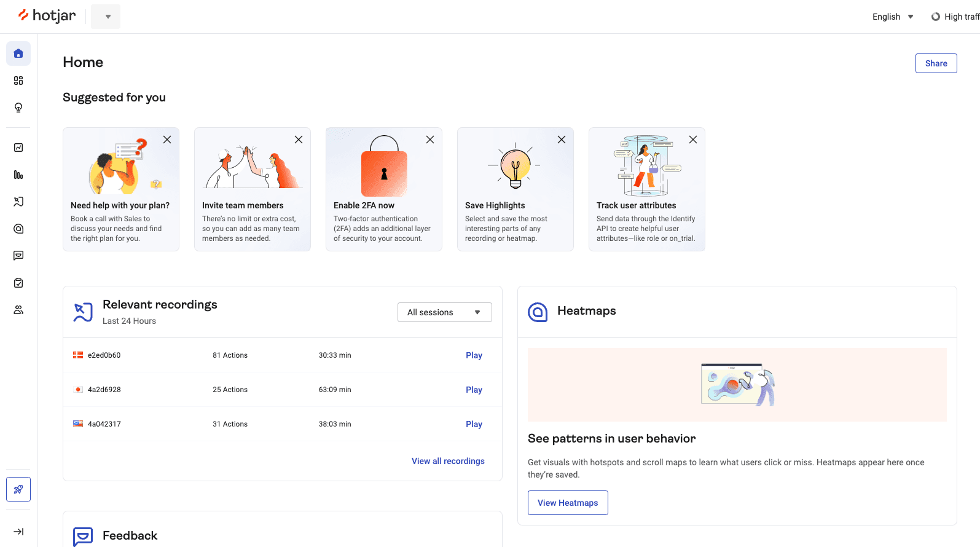Dismiss the Enable 2FA now card
Screen dimensions: 980x547
(430, 140)
